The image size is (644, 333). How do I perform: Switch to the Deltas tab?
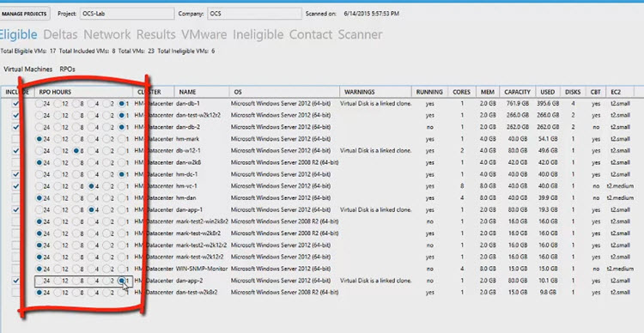tap(60, 34)
